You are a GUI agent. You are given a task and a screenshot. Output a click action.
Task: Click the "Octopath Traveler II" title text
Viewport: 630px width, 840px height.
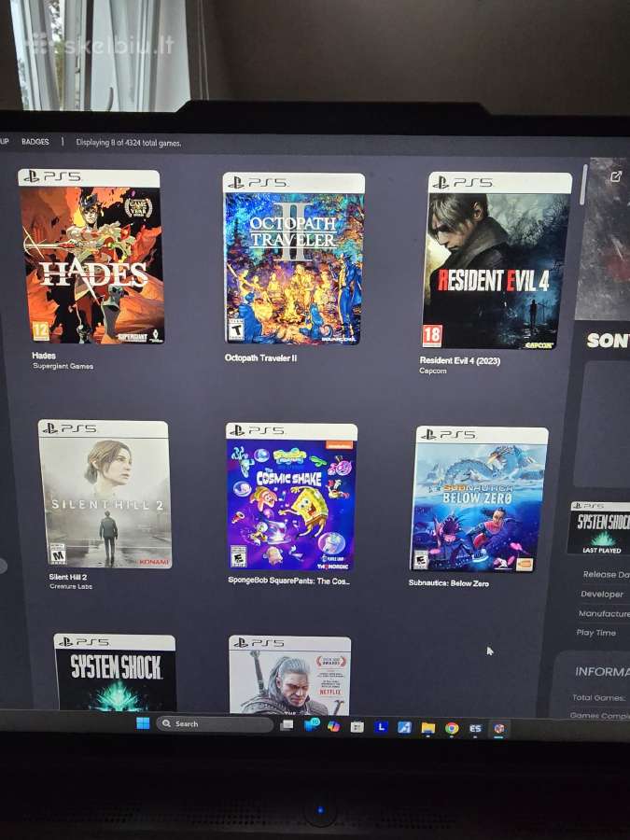pyautogui.click(x=260, y=357)
